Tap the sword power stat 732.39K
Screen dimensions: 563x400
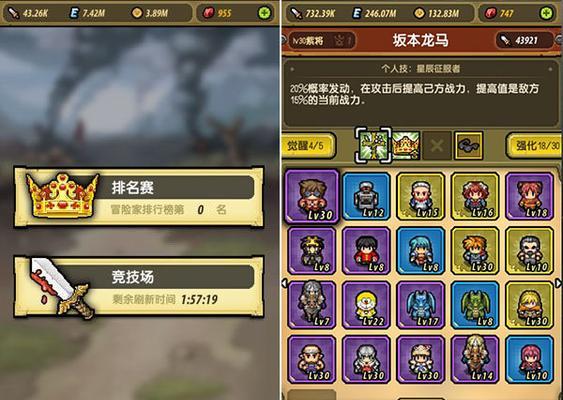(x=312, y=14)
